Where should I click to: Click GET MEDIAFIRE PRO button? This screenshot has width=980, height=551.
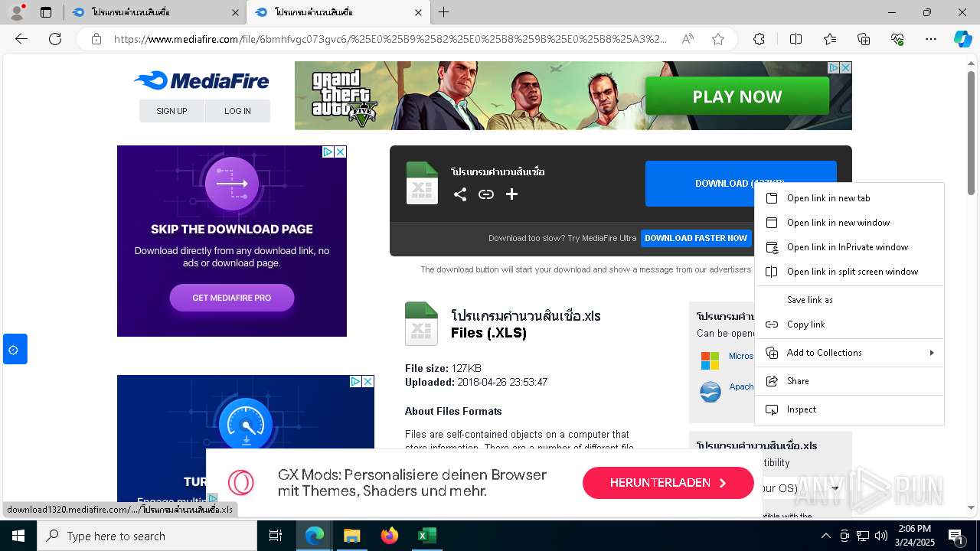[232, 298]
